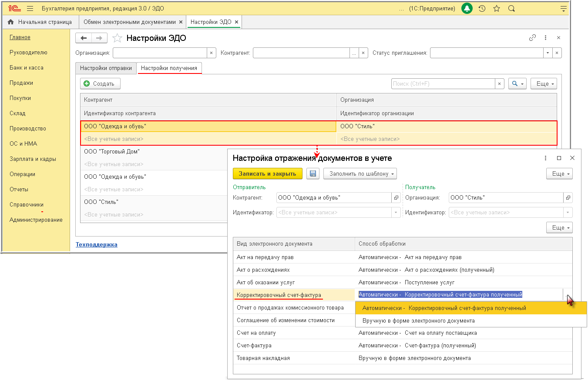588x380 pixels.
Task: Open favorites star in top bar
Action: coord(497,8)
